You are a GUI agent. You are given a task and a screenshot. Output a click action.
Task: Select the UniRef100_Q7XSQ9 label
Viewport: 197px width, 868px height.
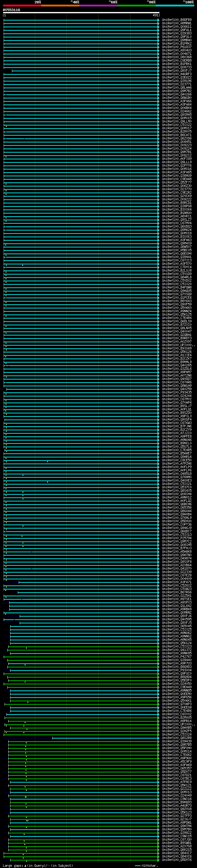click(x=176, y=294)
